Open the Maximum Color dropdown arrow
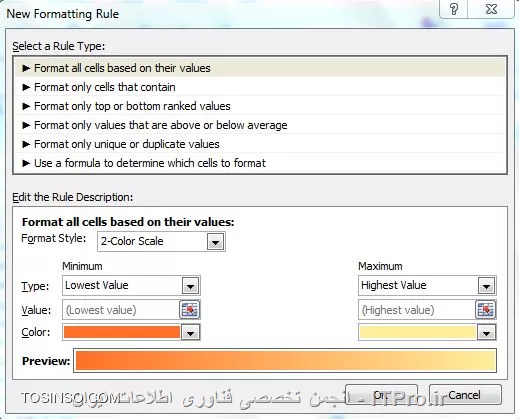Screen dimensions: 519x419 tap(486, 333)
